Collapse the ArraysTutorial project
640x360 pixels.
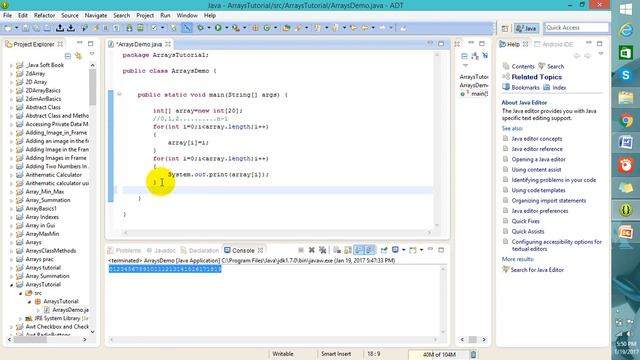(x=11, y=284)
